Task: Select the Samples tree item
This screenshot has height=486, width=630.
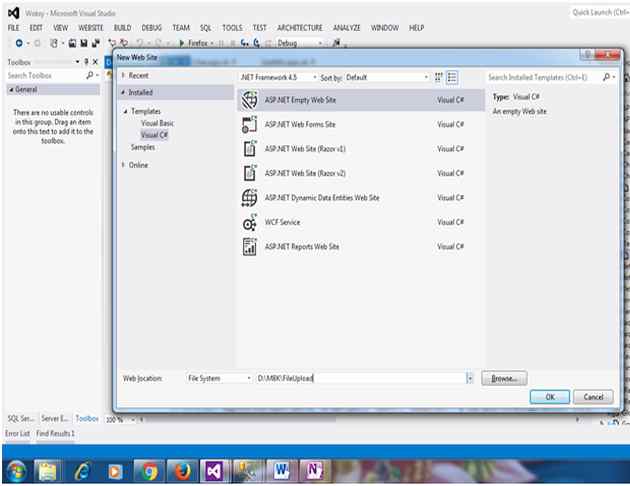Action: coord(143,147)
